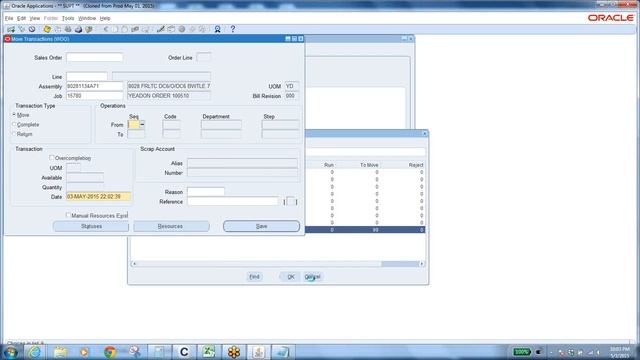This screenshot has height=360, width=640.
Task: Open the View menu
Action: point(35,18)
